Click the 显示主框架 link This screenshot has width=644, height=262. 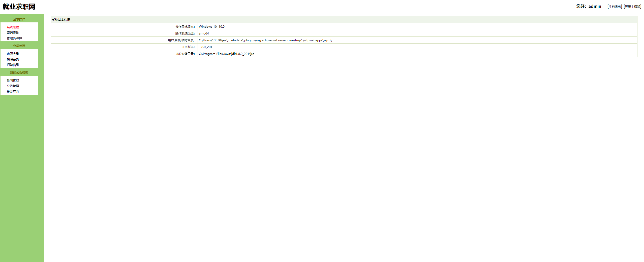click(x=632, y=7)
